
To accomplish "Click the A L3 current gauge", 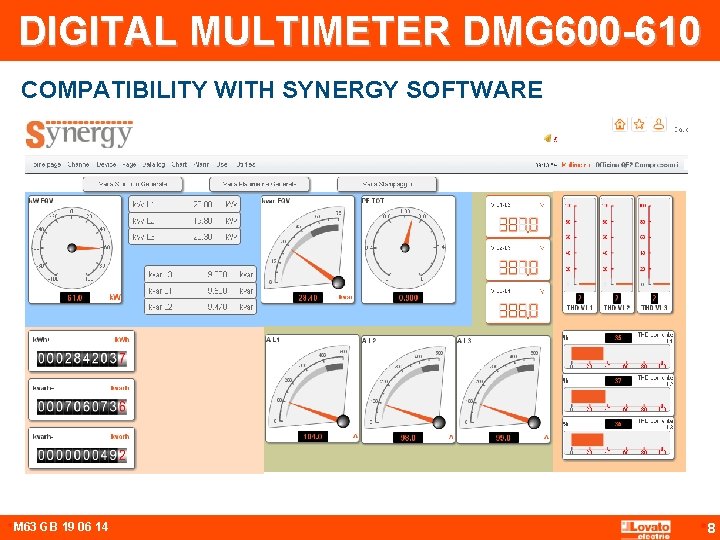I will 503,389.
